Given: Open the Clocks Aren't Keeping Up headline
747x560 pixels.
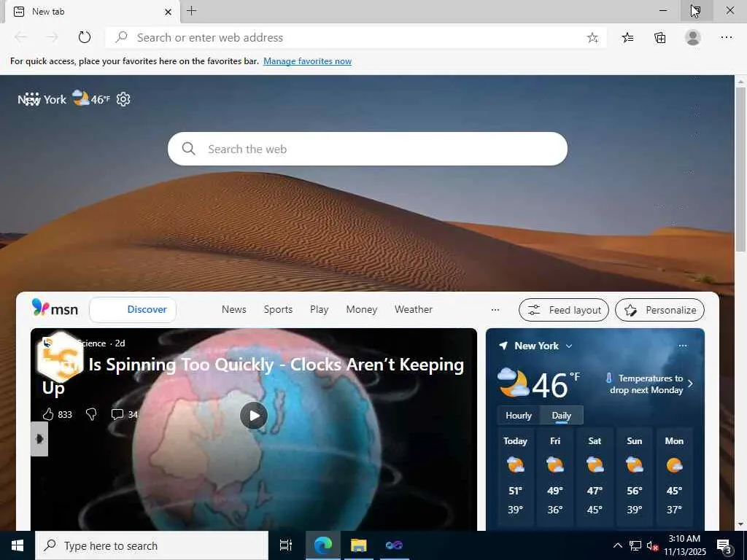Looking at the screenshot, I should [252, 376].
